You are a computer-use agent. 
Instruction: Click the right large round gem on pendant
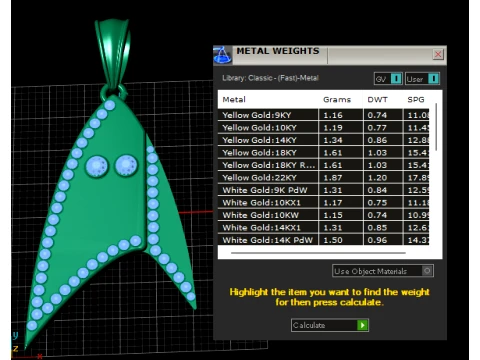point(126,165)
